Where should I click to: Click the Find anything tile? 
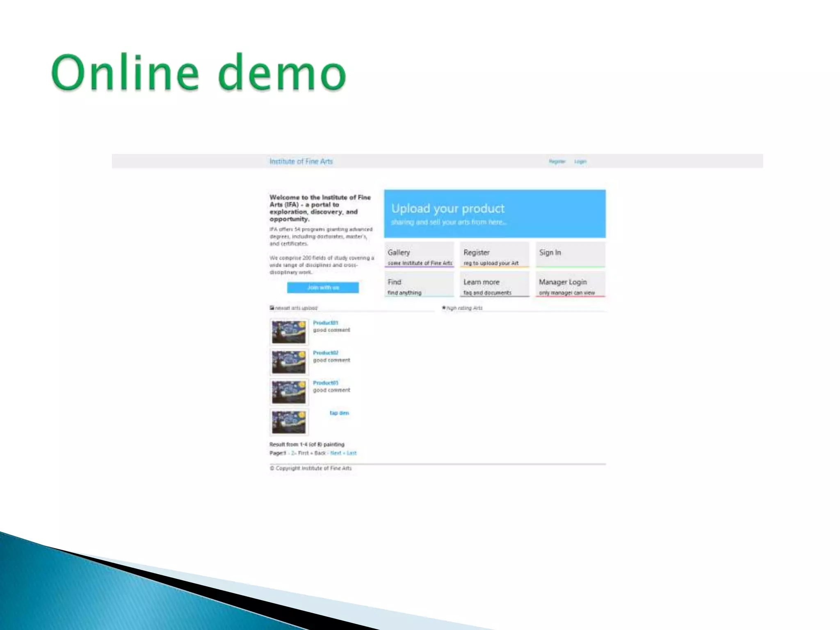coord(419,284)
